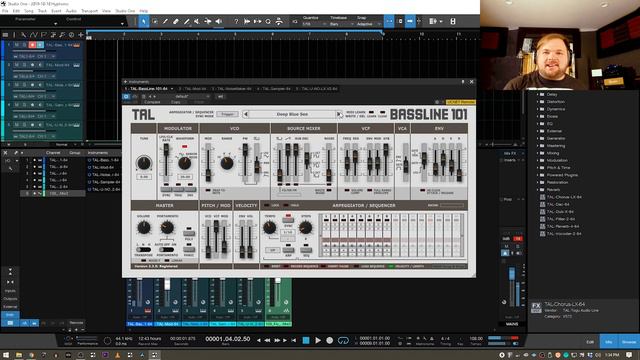Click the transport Record button
Viewport: 640px width, 360px height.
click(329, 340)
